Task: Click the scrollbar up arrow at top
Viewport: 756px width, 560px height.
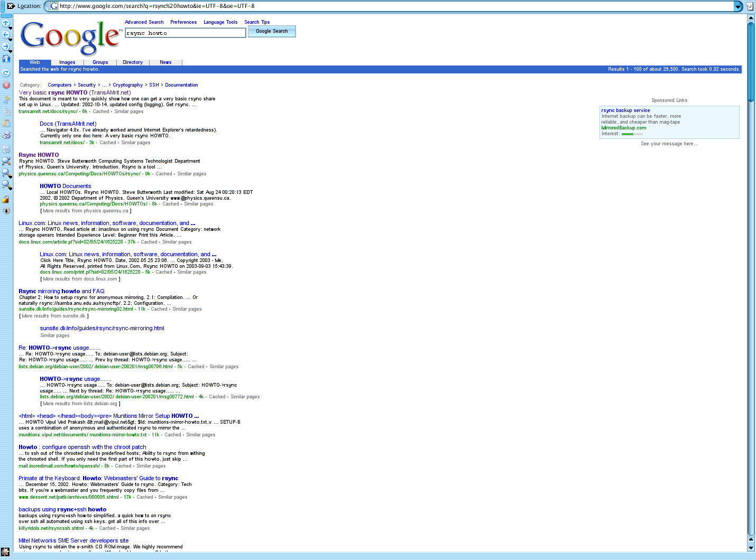Action: click(751, 17)
